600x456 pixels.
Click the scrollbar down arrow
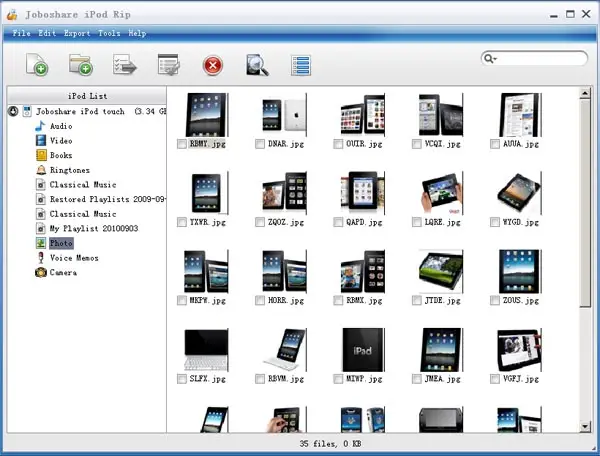(x=585, y=426)
